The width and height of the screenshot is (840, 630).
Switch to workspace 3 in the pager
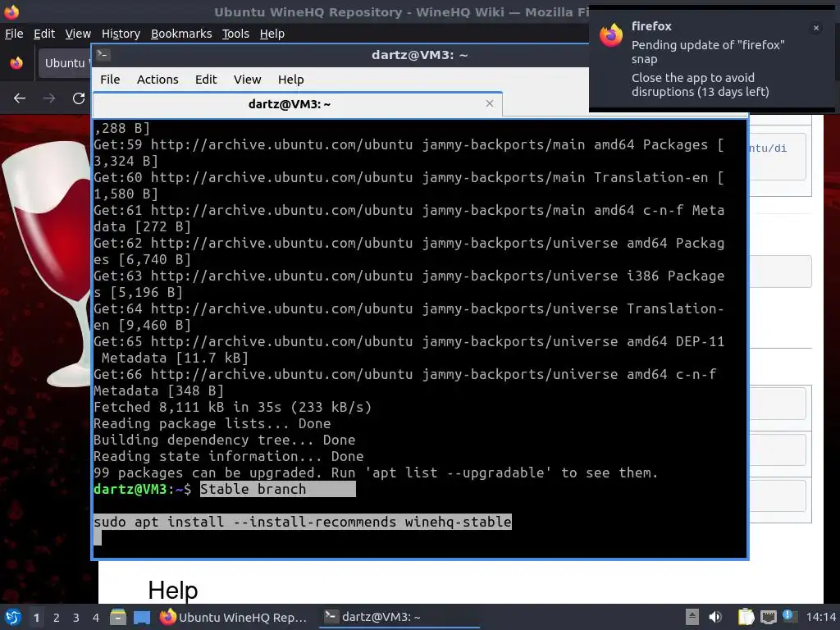[76, 618]
